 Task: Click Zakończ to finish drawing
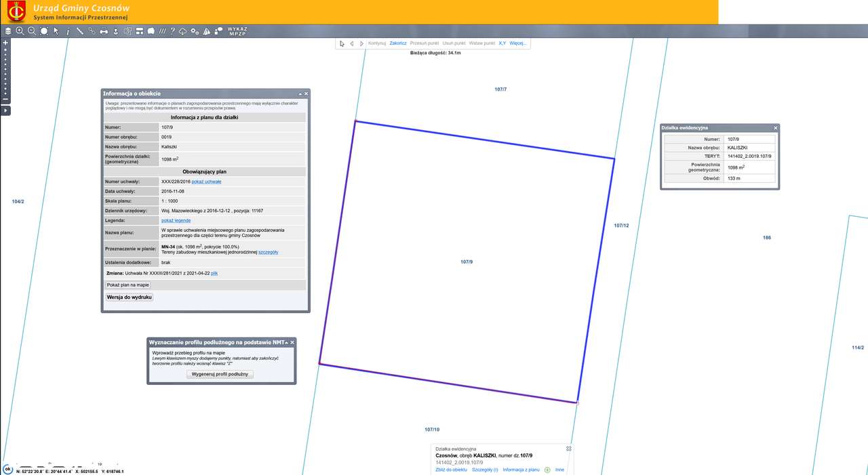coord(398,43)
